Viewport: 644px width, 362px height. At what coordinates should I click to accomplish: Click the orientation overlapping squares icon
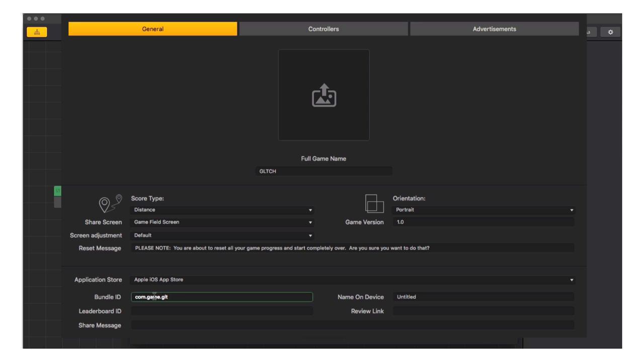pos(374,203)
